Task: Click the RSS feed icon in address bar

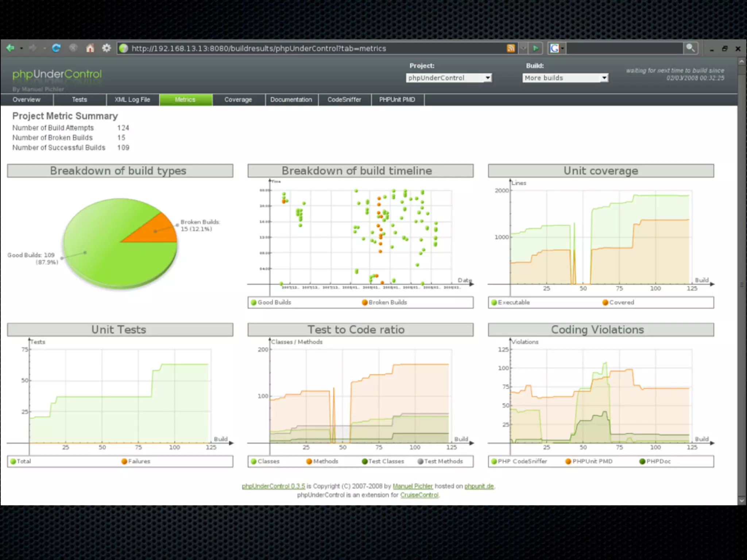Action: click(x=511, y=48)
